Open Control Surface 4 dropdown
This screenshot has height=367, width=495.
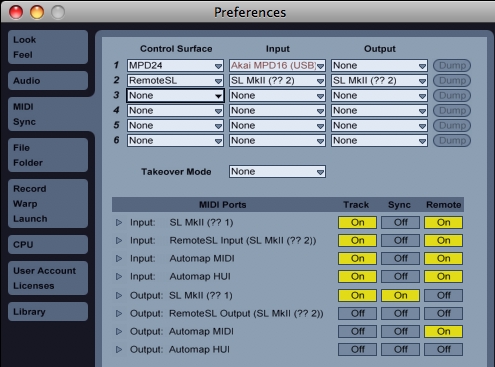[x=175, y=110]
